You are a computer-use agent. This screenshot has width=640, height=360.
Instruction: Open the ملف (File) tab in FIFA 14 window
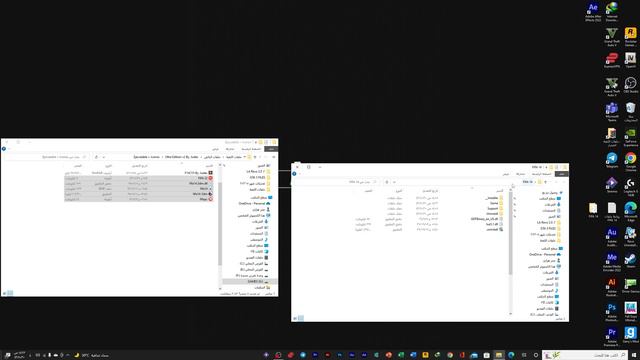click(x=562, y=174)
